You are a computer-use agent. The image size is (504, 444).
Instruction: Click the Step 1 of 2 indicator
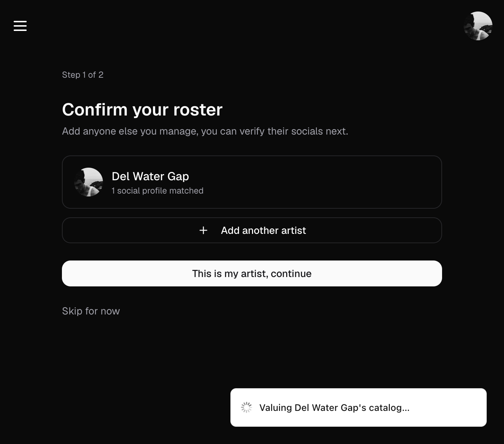tap(82, 75)
